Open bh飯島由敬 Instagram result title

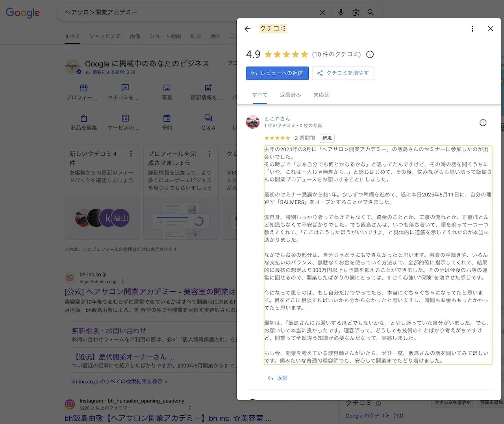[x=168, y=418]
